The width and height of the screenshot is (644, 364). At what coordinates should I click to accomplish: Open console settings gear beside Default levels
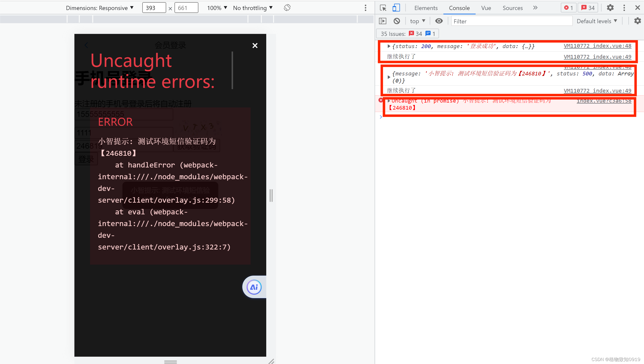637,21
